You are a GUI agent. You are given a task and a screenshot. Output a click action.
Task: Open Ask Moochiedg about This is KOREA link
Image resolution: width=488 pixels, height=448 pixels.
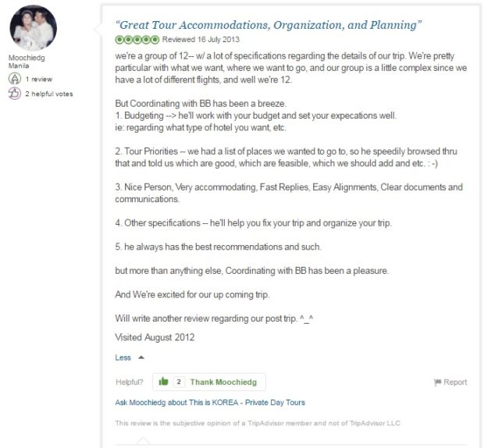click(x=210, y=402)
